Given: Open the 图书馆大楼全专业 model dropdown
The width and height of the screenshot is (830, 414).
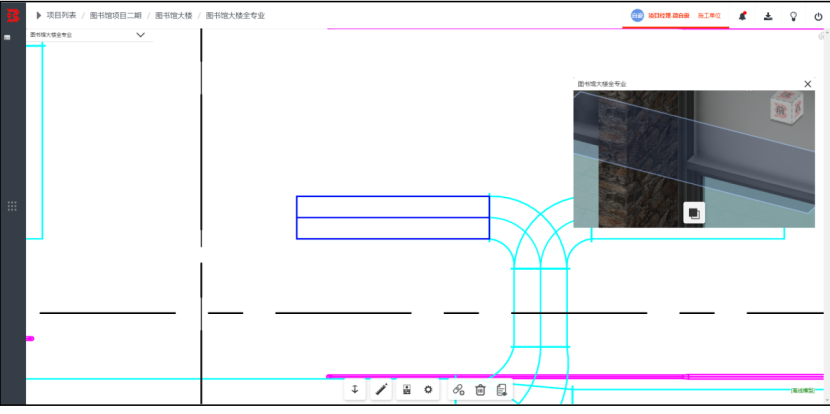Looking at the screenshot, I should point(88,35).
